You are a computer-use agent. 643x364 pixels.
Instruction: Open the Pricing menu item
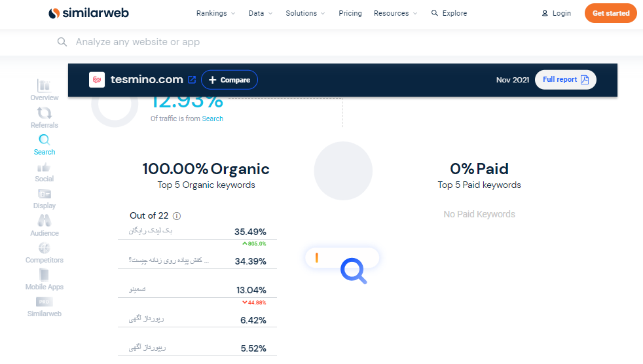(x=350, y=13)
